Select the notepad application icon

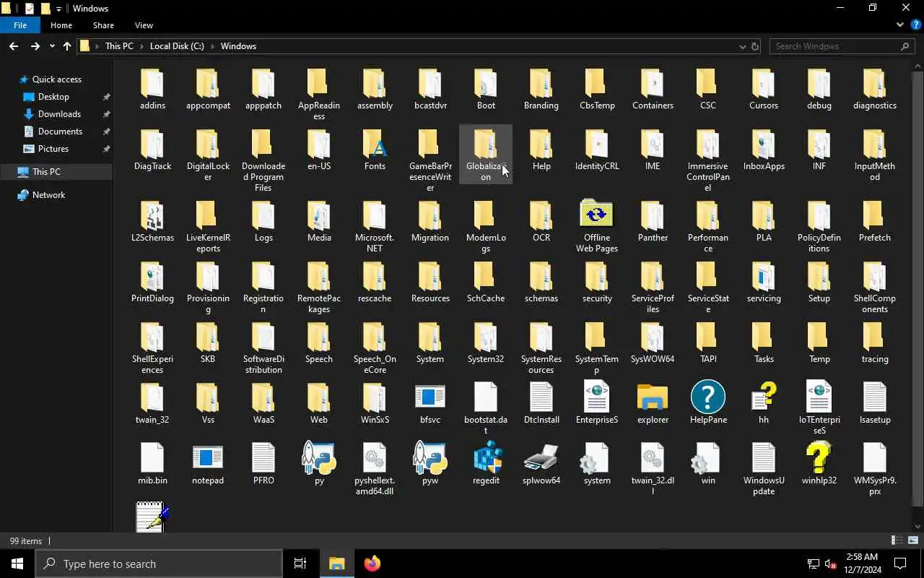[x=208, y=459]
